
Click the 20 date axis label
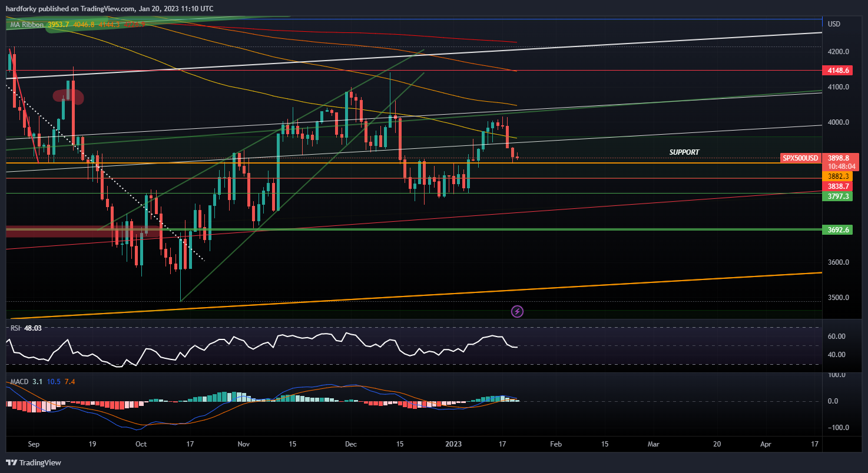click(x=717, y=444)
